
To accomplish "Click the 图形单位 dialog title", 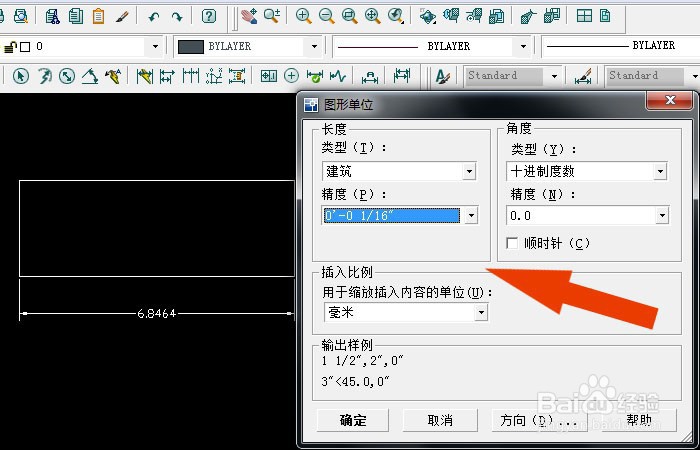I will coord(348,105).
